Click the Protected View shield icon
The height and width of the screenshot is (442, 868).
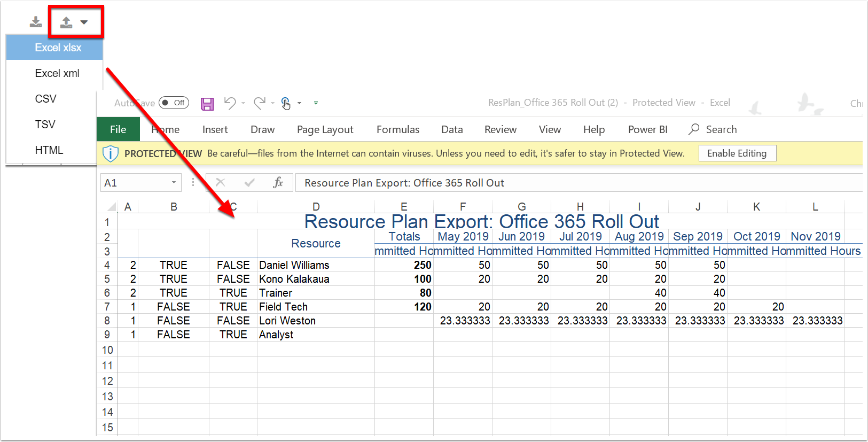pos(110,153)
